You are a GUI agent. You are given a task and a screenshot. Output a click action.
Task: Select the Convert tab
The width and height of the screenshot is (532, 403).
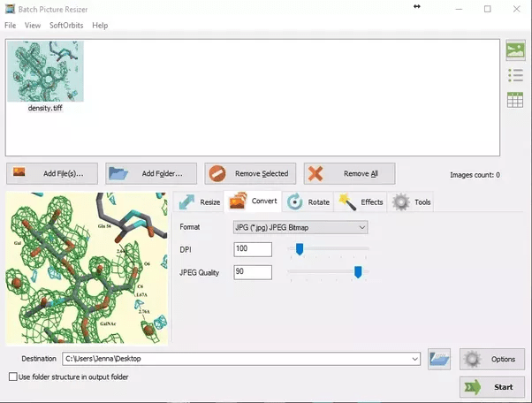[253, 201]
